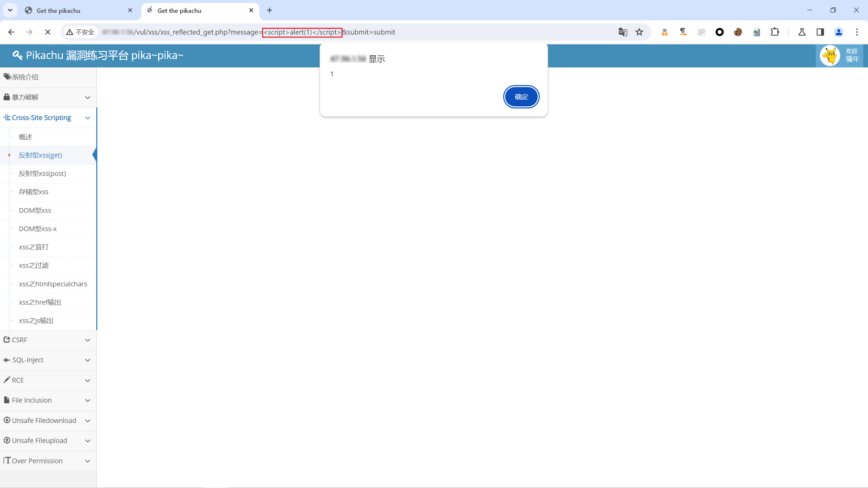The width and height of the screenshot is (868, 488).
Task: Click the IP address extension icon
Action: click(x=702, y=32)
